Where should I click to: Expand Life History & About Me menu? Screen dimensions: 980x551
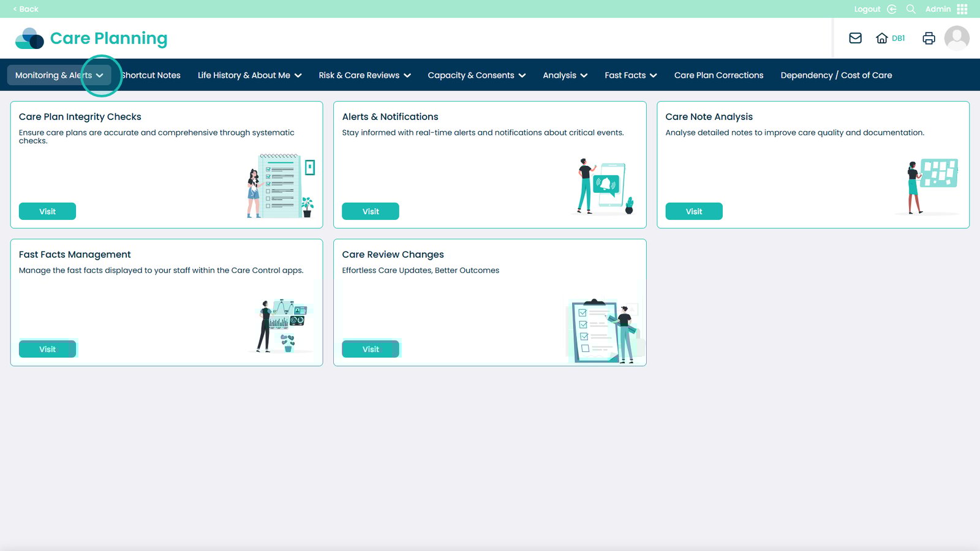249,75
